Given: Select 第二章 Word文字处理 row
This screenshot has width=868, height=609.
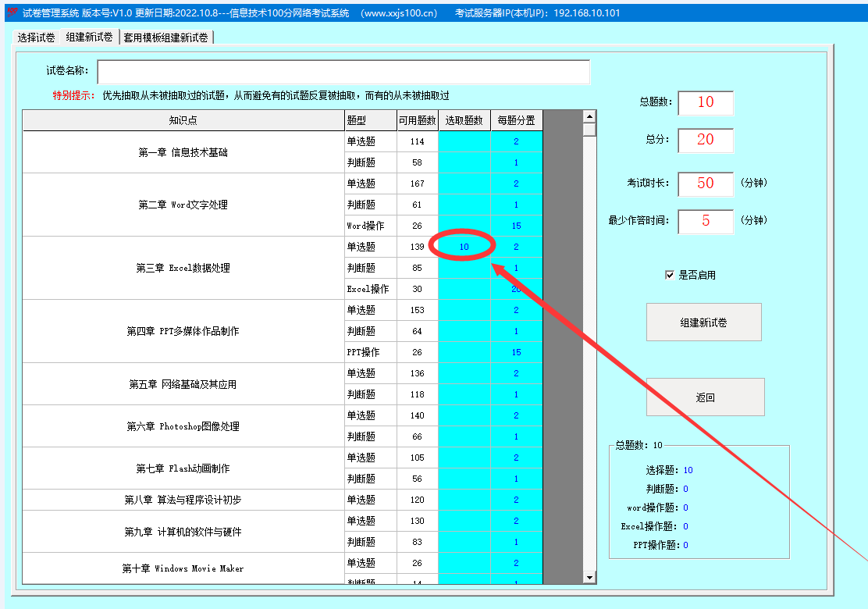Looking at the screenshot, I should pyautogui.click(x=183, y=205).
